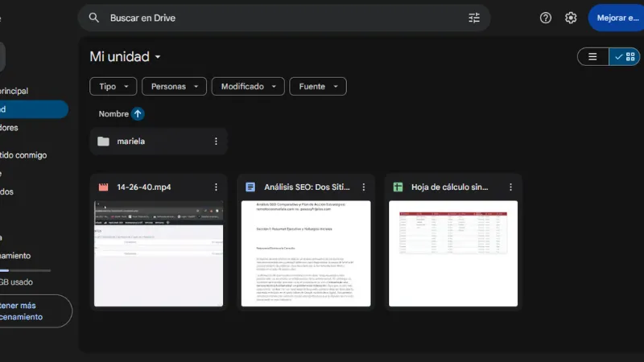This screenshot has width=644, height=362.
Task: Click the 14-26-40.mp4 file name
Action: click(x=144, y=187)
